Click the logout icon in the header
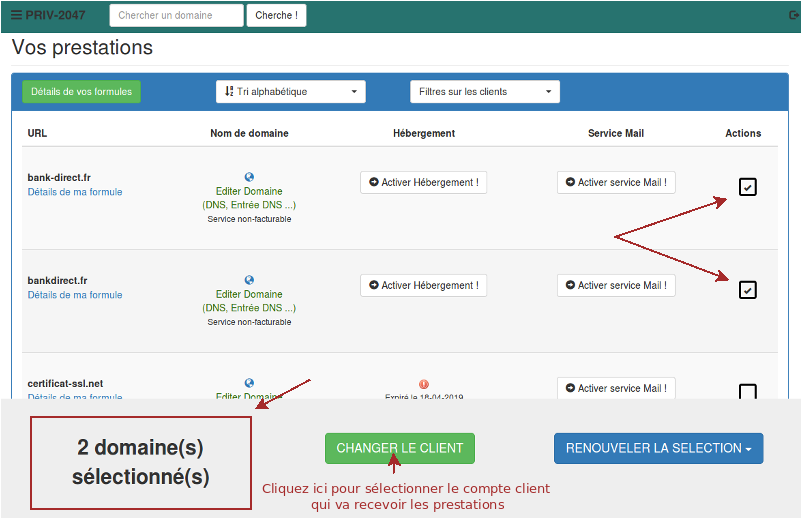 pyautogui.click(x=794, y=15)
